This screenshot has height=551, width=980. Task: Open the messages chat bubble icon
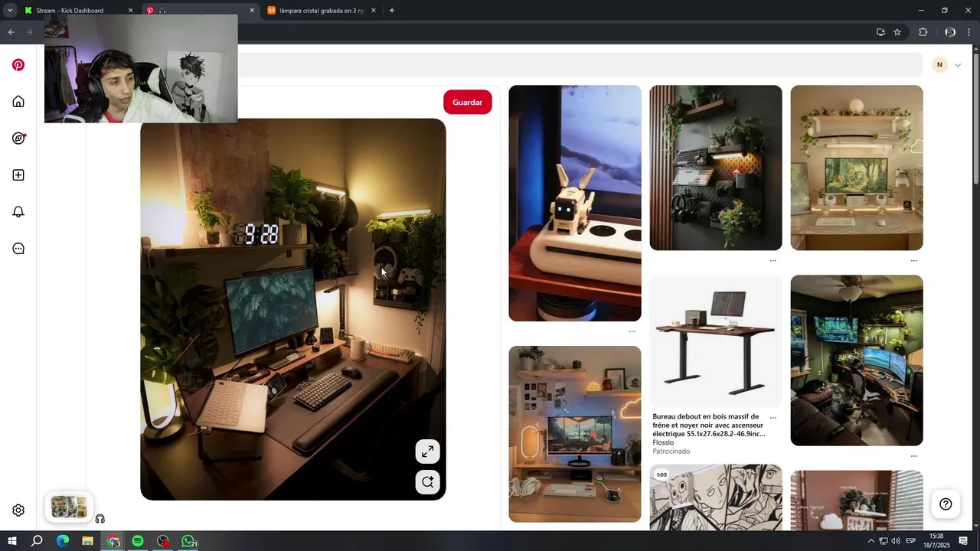click(18, 249)
